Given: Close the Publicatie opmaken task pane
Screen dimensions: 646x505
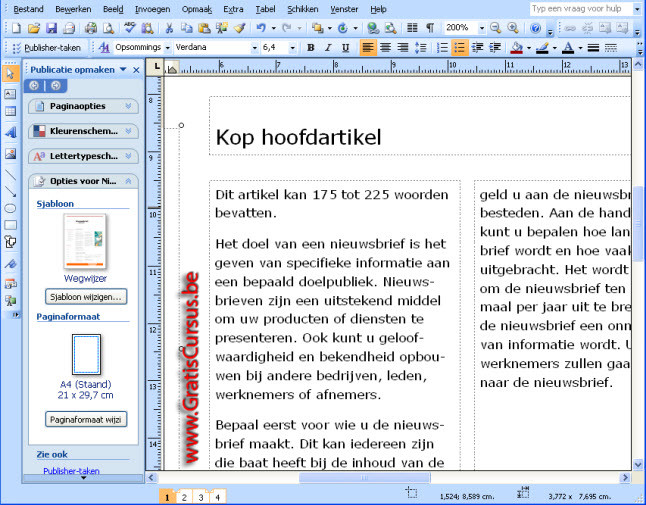Looking at the screenshot, I should pos(136,70).
